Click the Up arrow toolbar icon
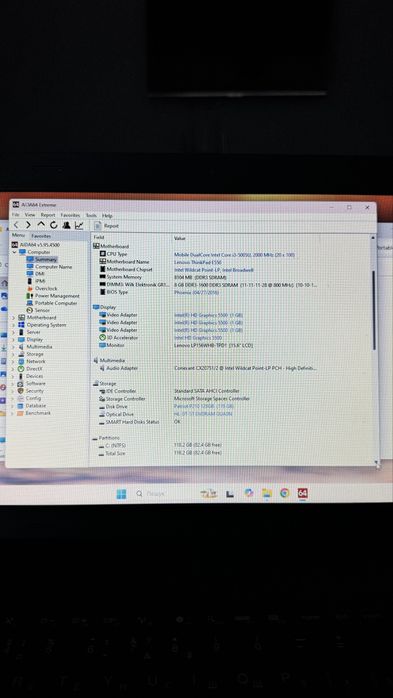This screenshot has height=698, width=393. (41, 225)
